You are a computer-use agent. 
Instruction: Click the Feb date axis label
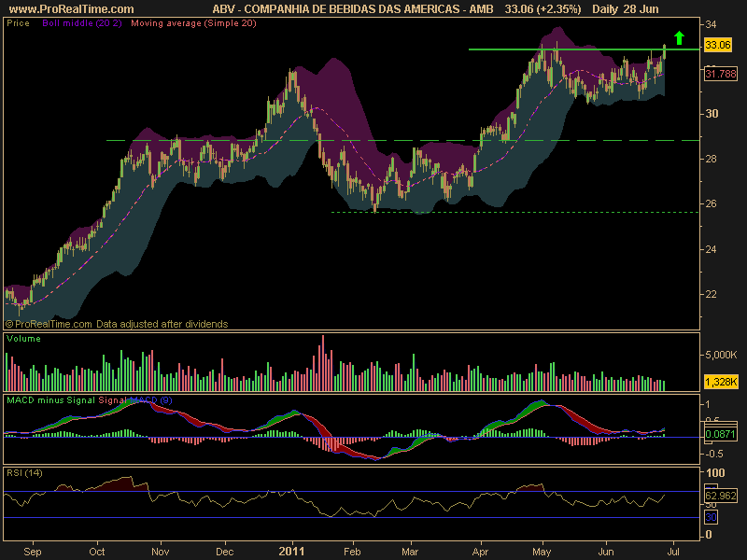click(x=352, y=552)
